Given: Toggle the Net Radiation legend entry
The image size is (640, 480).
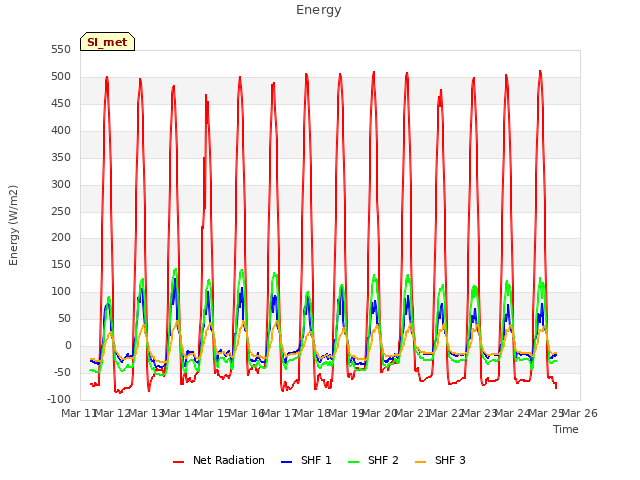Looking at the screenshot, I should (x=219, y=460).
